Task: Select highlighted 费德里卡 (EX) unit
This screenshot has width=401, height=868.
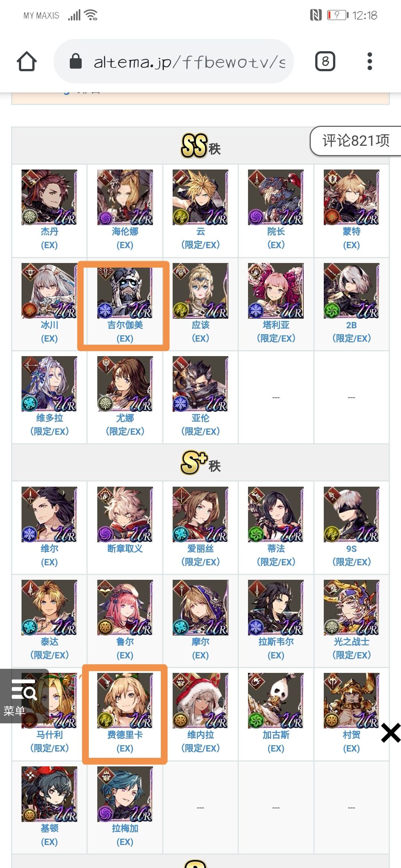Action: click(x=125, y=714)
